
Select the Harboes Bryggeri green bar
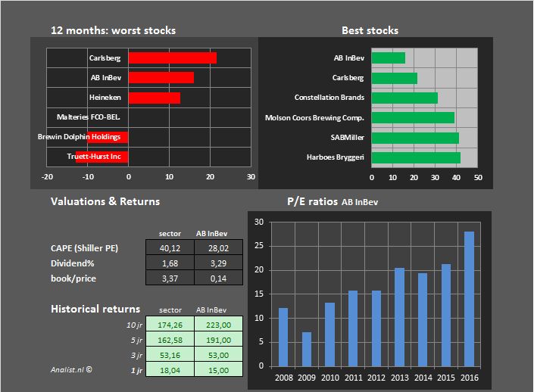coord(416,157)
